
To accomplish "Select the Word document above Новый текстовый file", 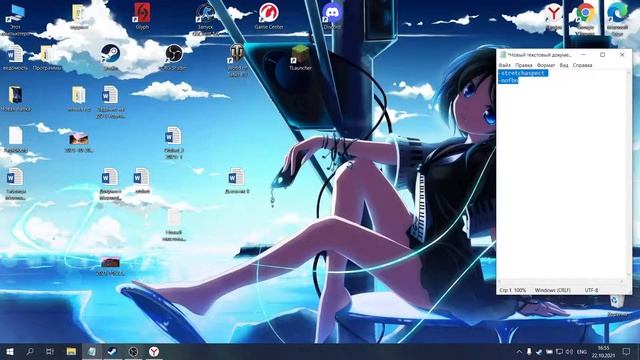I will coord(174,142).
